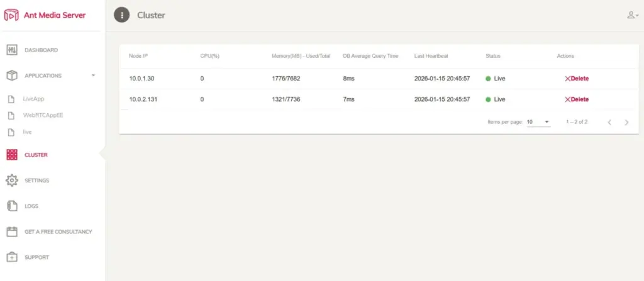The width and height of the screenshot is (644, 281).
Task: Expand the Applications menu arrow
Action: coord(93,75)
